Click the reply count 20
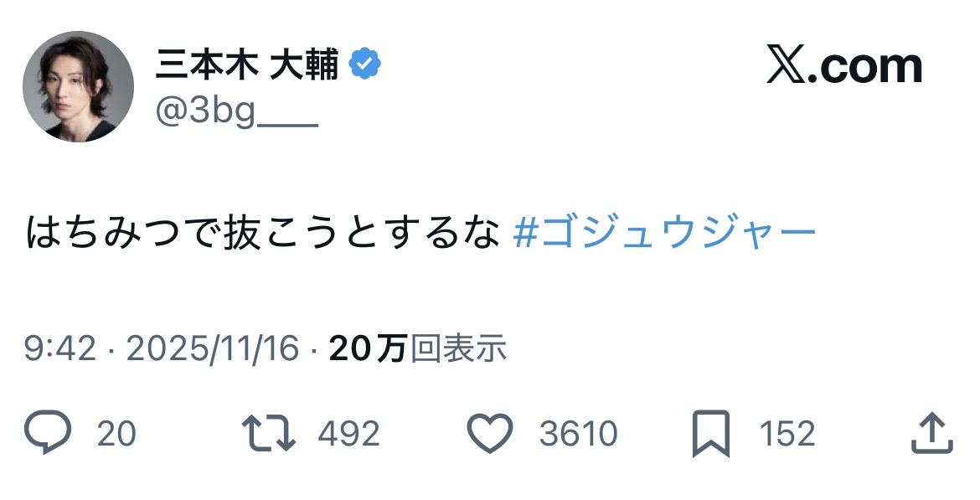This screenshot has width=980, height=500. [x=116, y=435]
